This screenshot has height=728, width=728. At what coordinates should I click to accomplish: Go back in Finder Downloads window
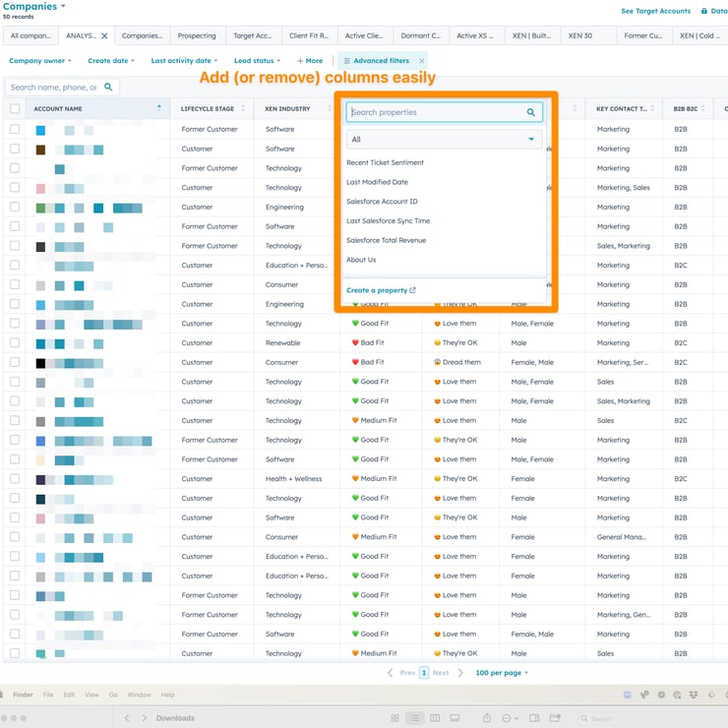point(127,718)
